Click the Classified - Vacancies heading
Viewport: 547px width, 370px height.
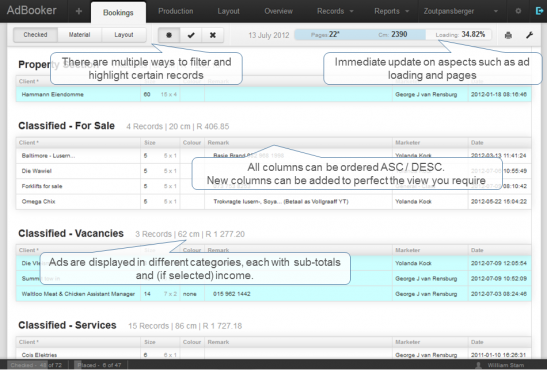pyautogui.click(x=71, y=233)
